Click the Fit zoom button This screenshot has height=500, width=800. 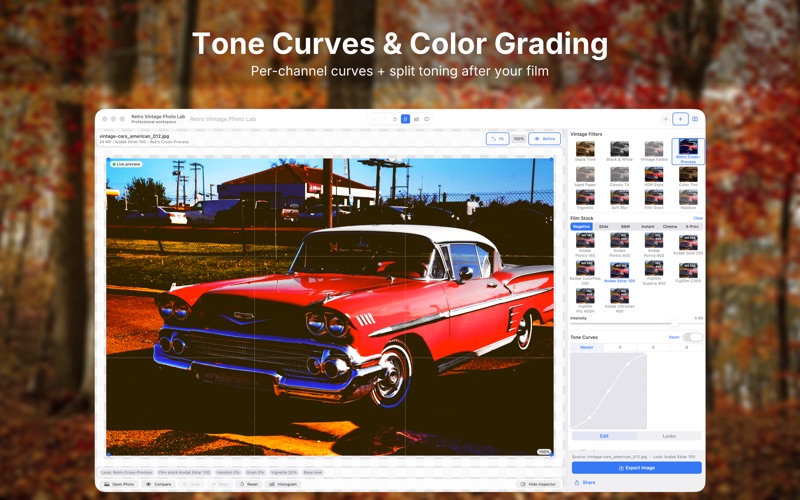pyautogui.click(x=497, y=139)
